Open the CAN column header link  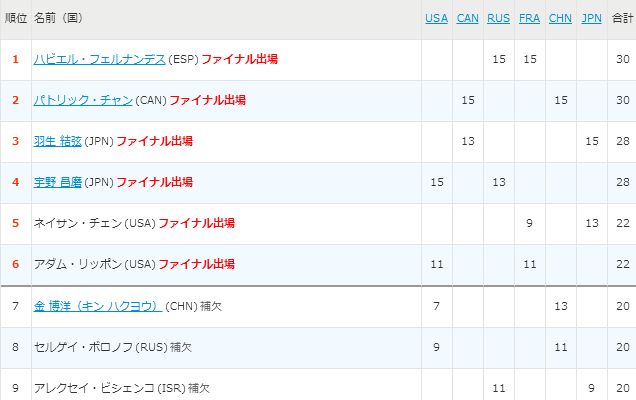467,18
